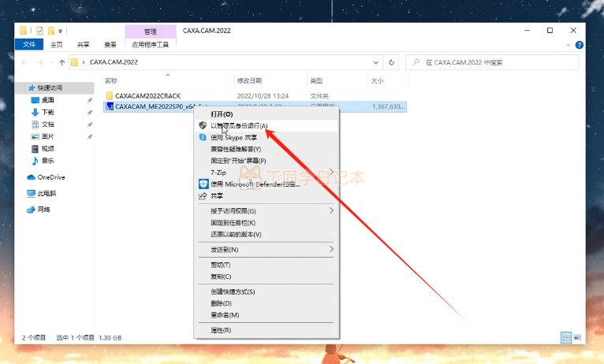
Task: Open the File (文件) ribbon tab
Action: coord(29,45)
